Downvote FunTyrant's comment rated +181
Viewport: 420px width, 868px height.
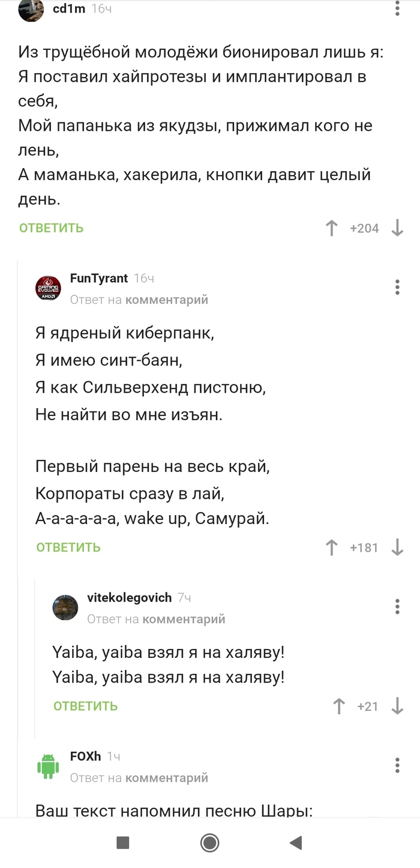pyautogui.click(x=397, y=547)
